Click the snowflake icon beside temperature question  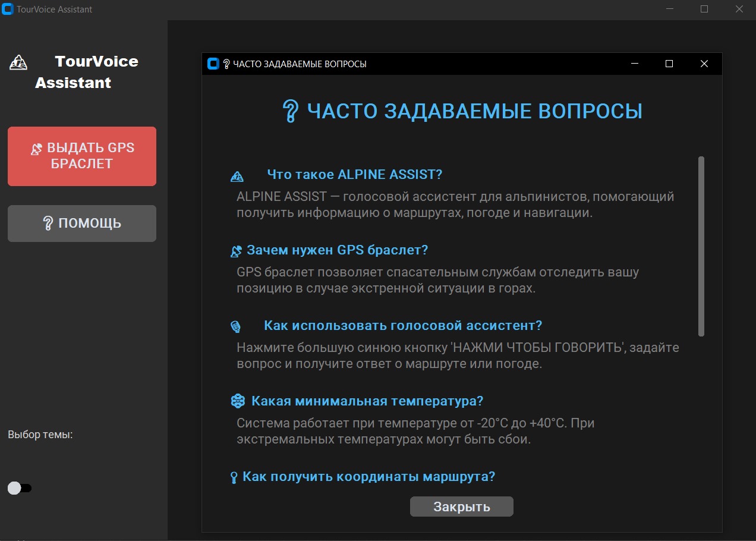[237, 401]
